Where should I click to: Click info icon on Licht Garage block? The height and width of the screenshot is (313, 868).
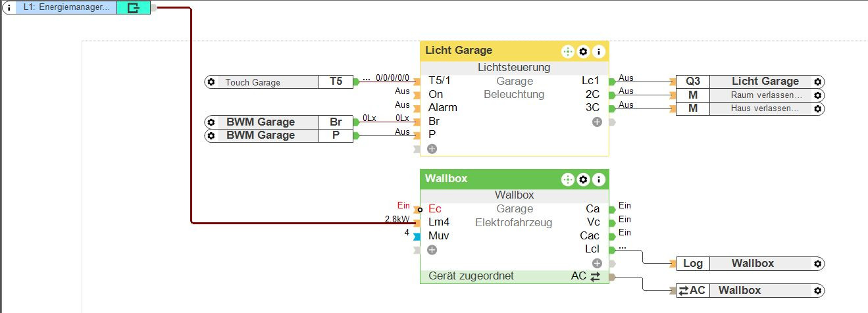tap(598, 51)
